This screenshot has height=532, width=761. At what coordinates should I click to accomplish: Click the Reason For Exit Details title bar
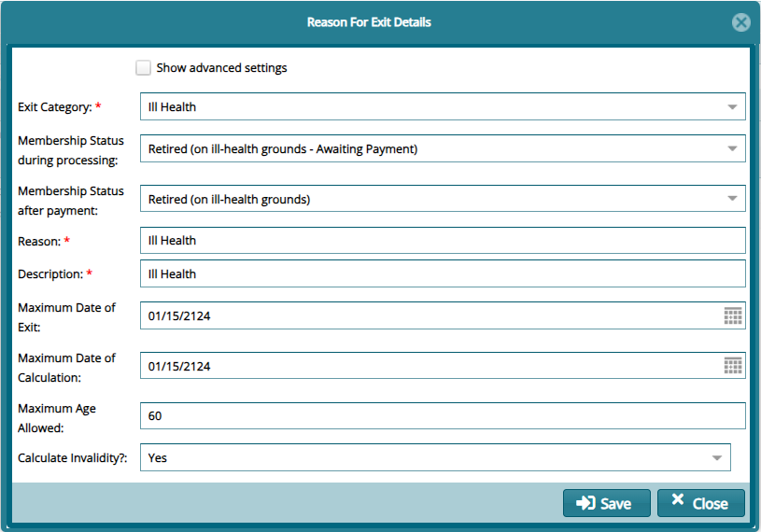(x=369, y=21)
